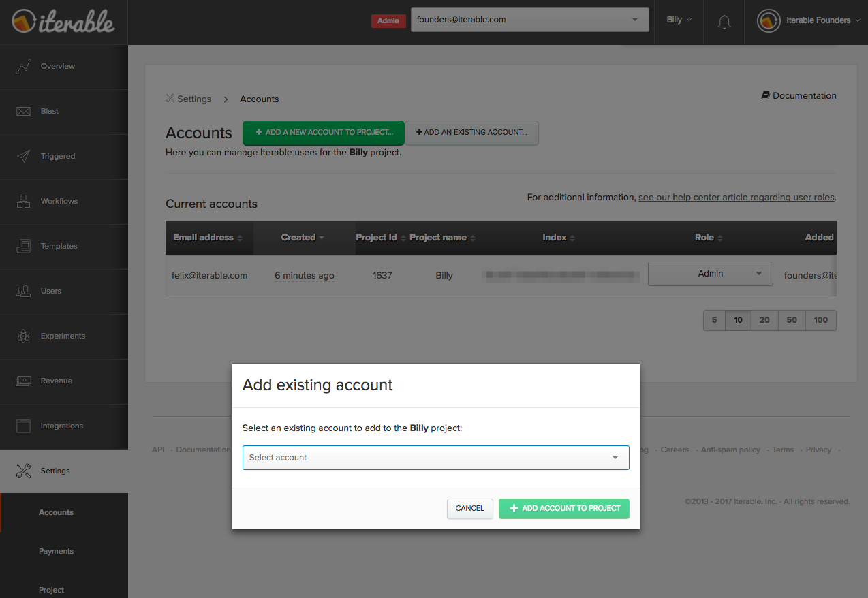Click the Templates icon in sidebar
The height and width of the screenshot is (598, 868).
click(24, 246)
